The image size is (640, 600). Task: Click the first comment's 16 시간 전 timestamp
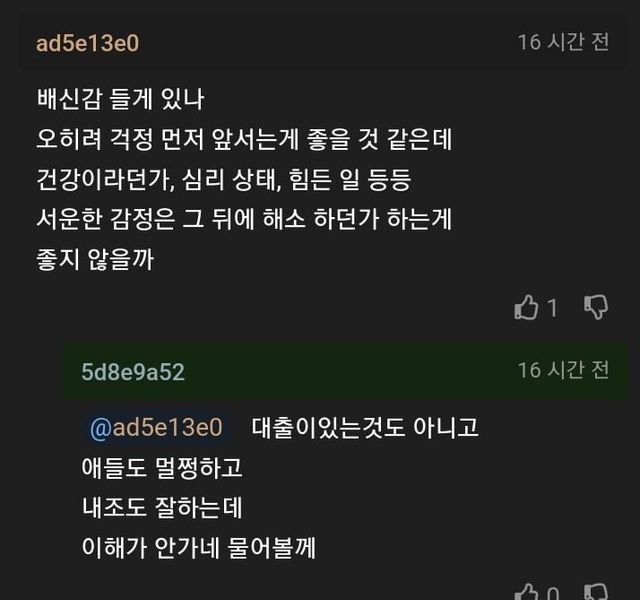tap(563, 42)
